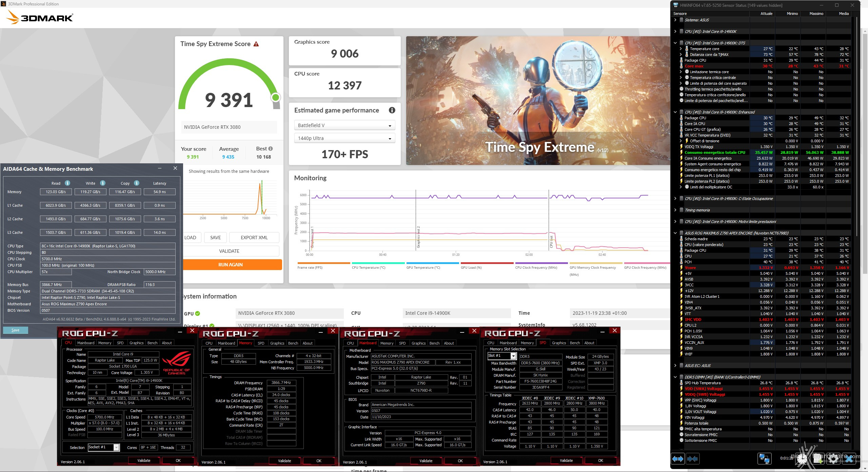
Task: Open About tab in CPU-Z SPD window
Action: coord(589,343)
